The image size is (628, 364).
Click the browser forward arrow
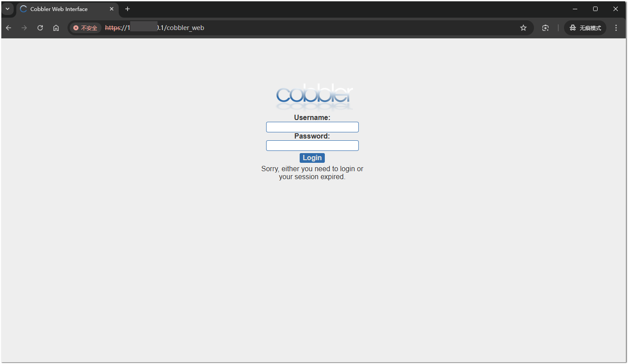click(24, 28)
